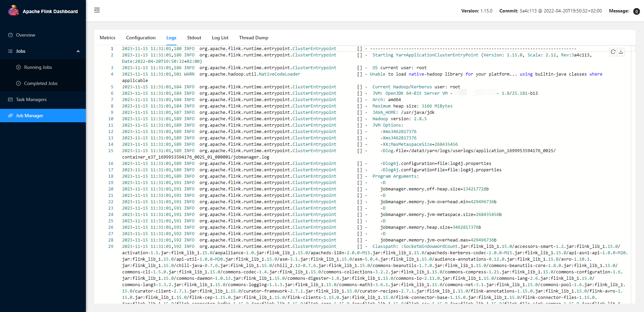Collapse the Jobs submenu arrow
Viewport: 644px width, 312px height.
78,51
